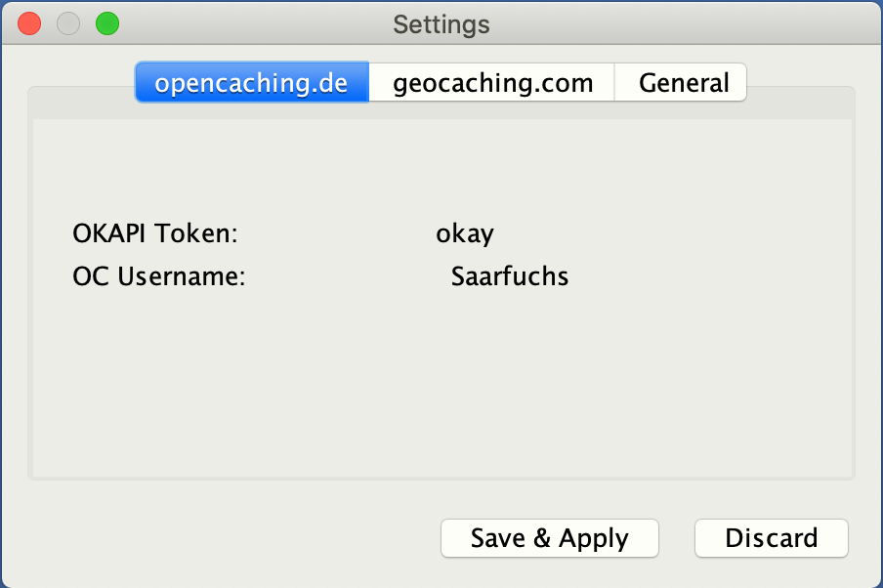
Task: Click the 'okay' token status text
Action: click(465, 233)
